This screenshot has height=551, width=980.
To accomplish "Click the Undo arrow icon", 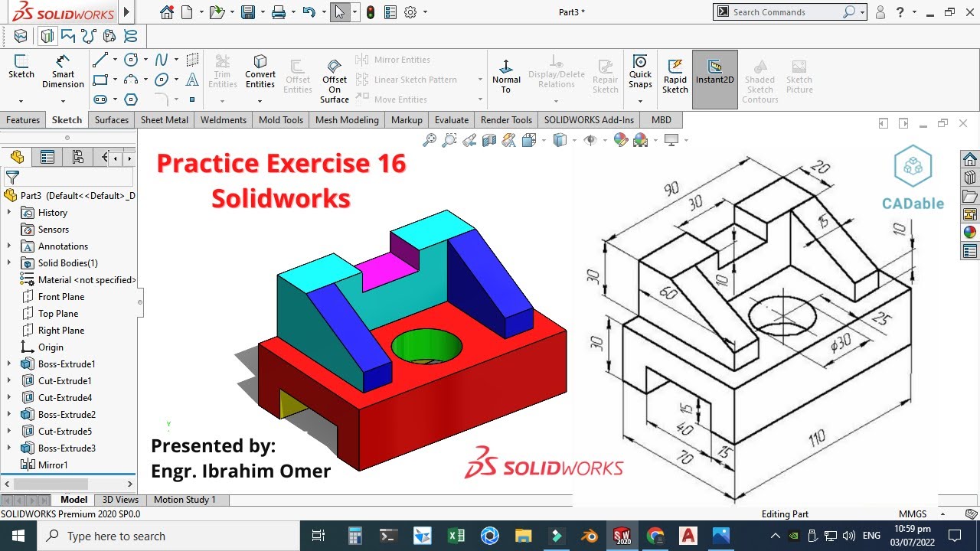I will click(x=309, y=12).
